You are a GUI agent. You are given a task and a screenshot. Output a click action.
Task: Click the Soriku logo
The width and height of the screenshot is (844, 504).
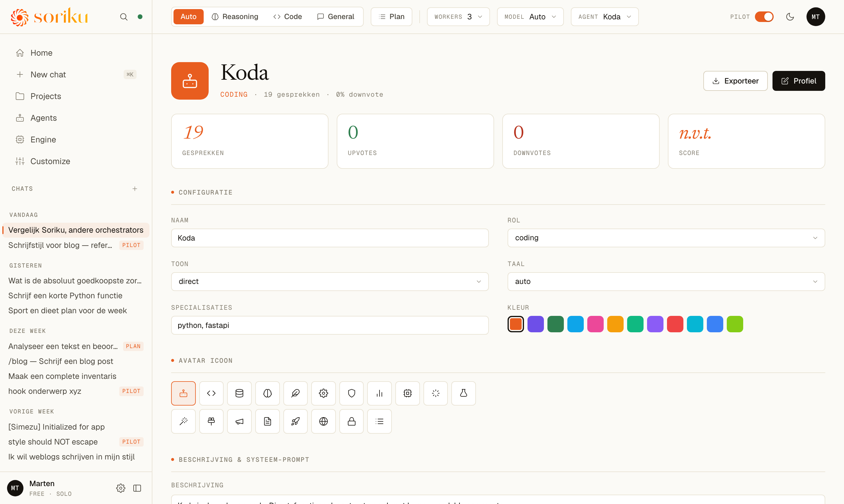pos(50,17)
